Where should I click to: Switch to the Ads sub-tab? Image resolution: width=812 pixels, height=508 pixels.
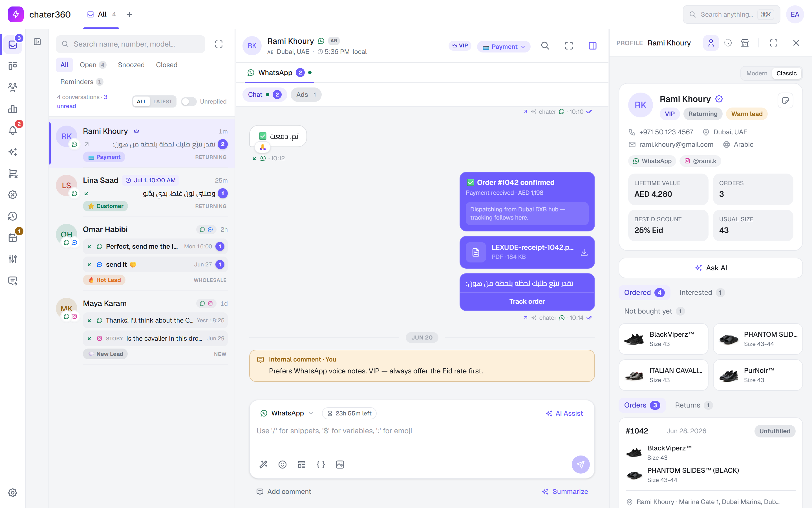click(x=306, y=95)
